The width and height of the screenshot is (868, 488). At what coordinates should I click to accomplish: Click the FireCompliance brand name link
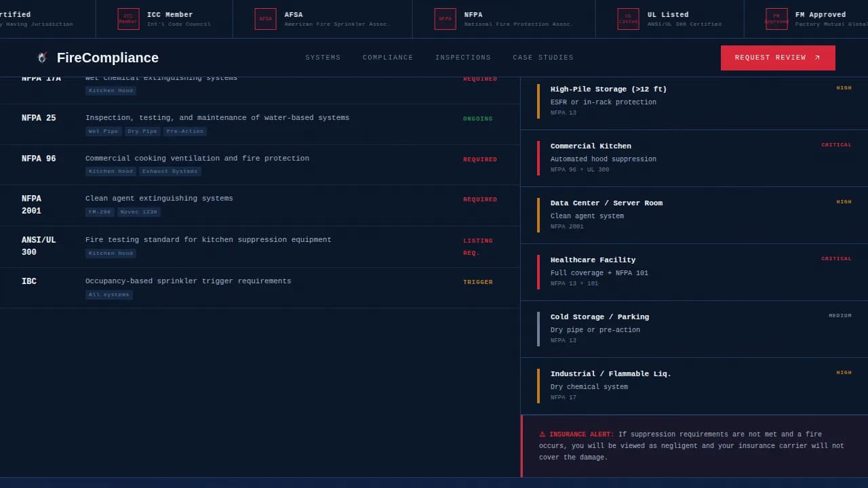107,58
